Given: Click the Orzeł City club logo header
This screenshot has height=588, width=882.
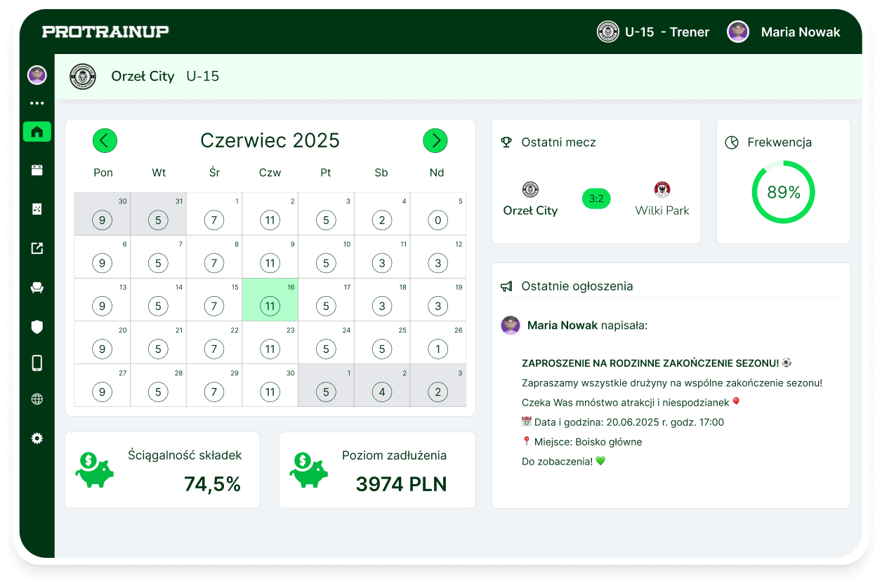Looking at the screenshot, I should click(83, 76).
